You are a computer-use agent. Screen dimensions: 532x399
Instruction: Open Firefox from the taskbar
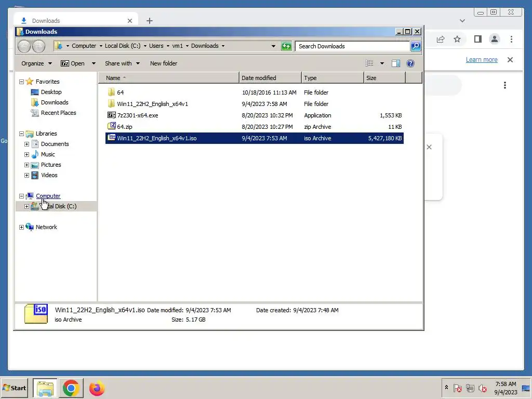(97, 388)
